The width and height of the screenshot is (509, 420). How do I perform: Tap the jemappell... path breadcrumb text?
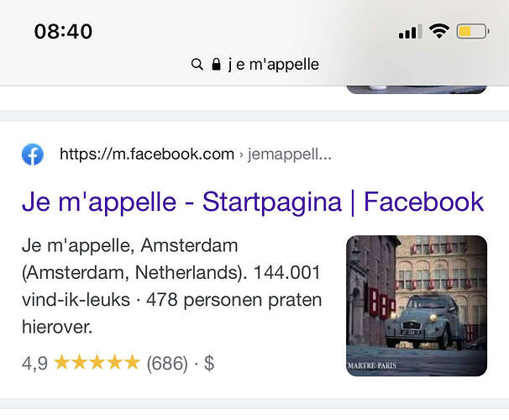coord(290,155)
